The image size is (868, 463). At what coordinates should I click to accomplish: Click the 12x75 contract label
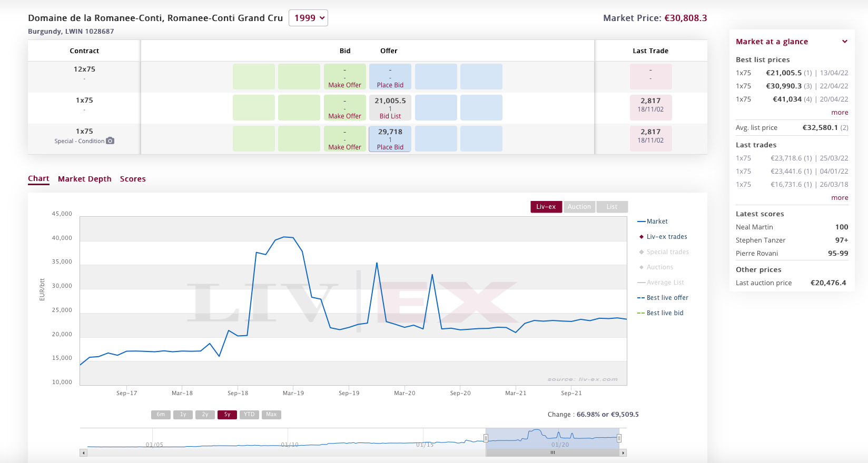84,69
